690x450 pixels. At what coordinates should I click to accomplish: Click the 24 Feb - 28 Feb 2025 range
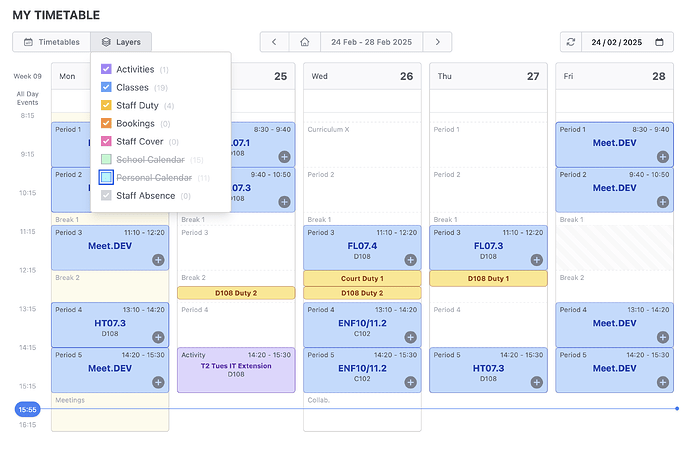(371, 42)
